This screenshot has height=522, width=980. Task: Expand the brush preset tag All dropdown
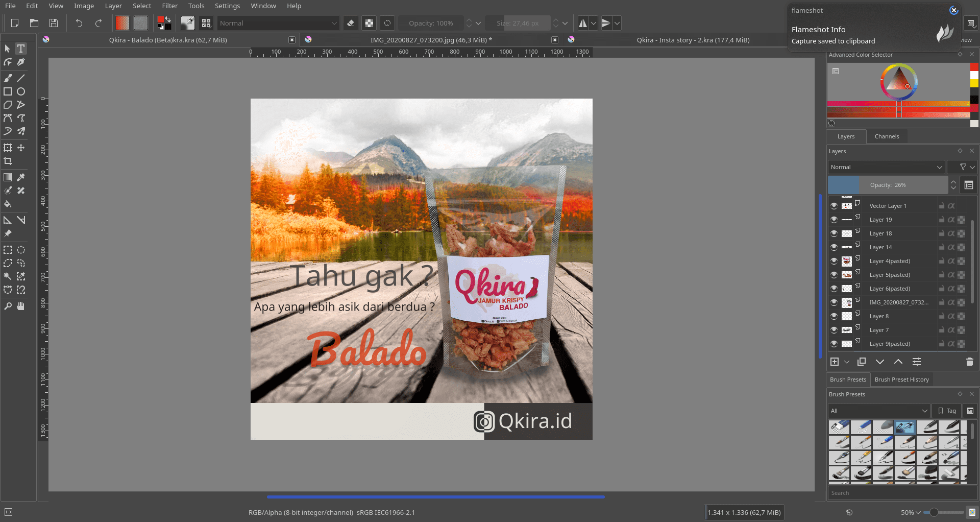pos(879,411)
